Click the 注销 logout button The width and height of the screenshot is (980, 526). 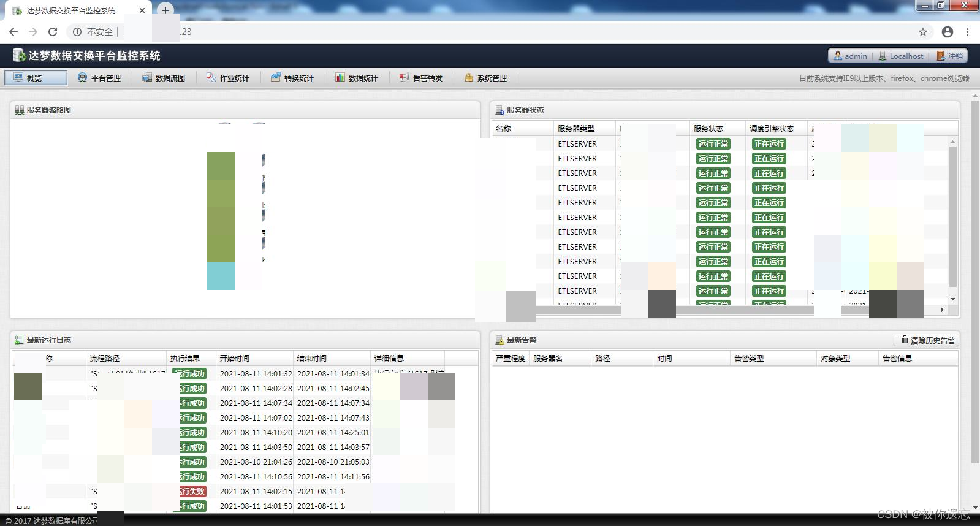tap(950, 56)
